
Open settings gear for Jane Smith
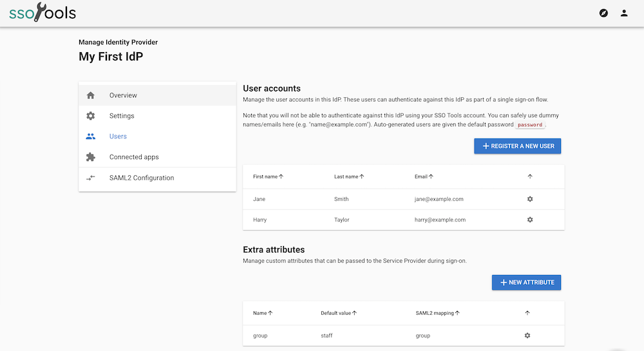[530, 199]
